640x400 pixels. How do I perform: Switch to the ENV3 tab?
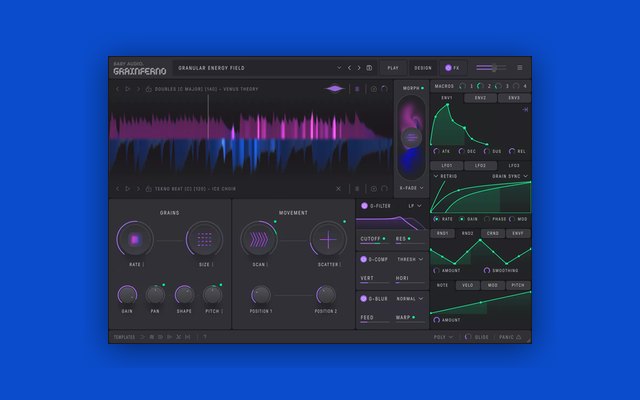pos(514,98)
